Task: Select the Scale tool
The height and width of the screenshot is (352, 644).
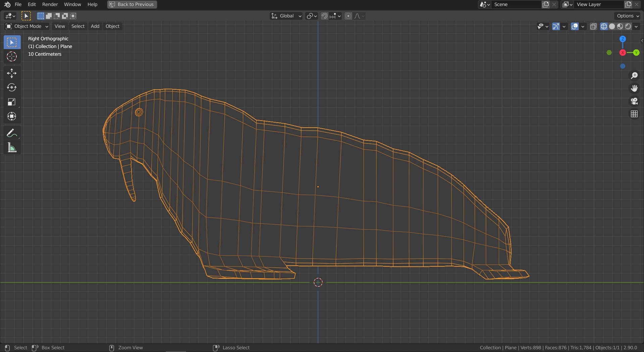Action: pyautogui.click(x=12, y=102)
